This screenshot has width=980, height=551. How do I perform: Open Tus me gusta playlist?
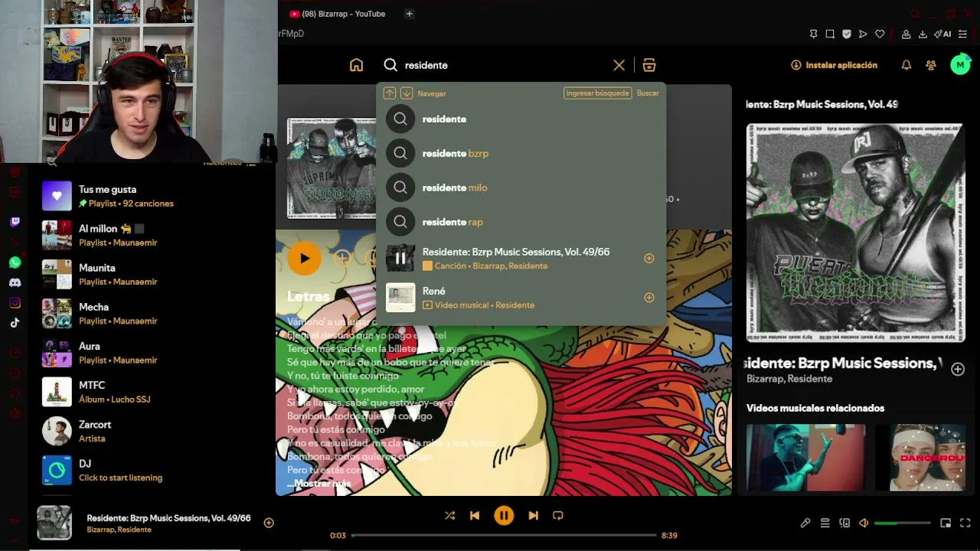[153, 196]
